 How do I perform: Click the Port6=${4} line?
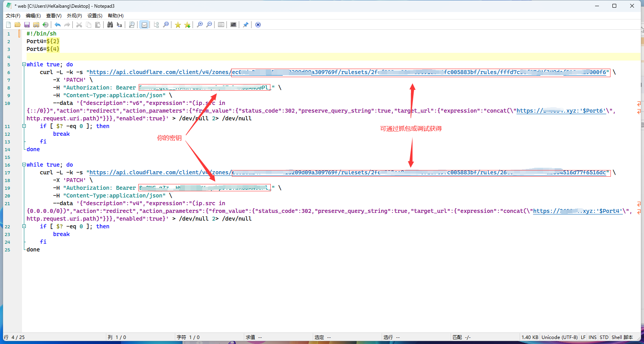[43, 49]
